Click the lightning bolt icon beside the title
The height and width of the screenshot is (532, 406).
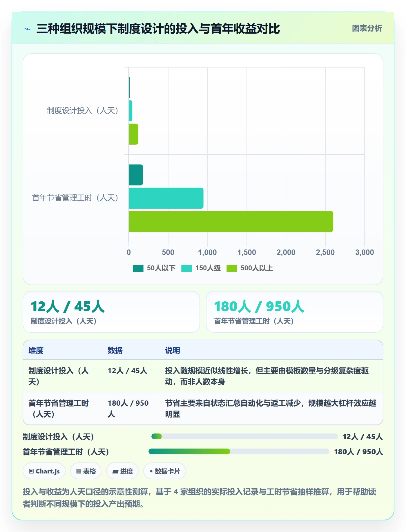(x=28, y=29)
